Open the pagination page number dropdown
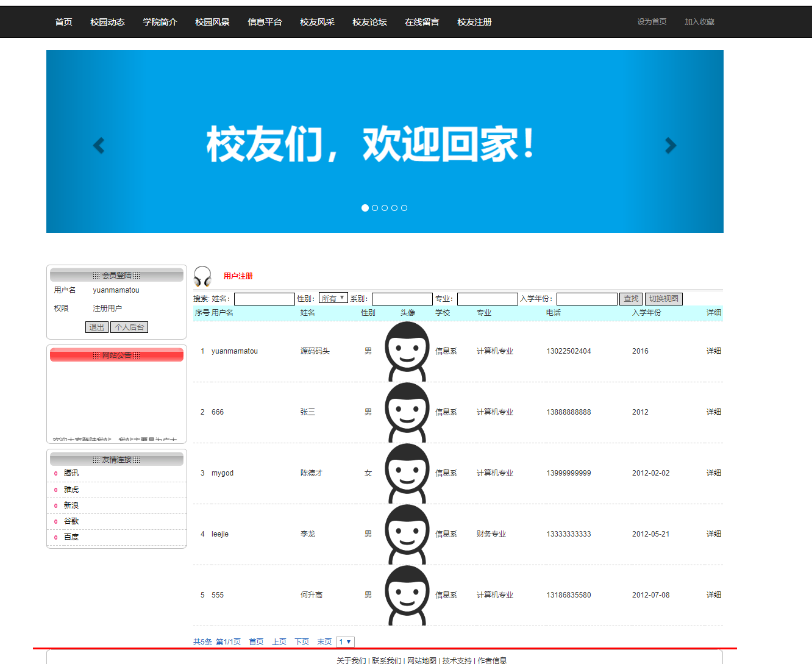The width and height of the screenshot is (812, 664). (345, 641)
